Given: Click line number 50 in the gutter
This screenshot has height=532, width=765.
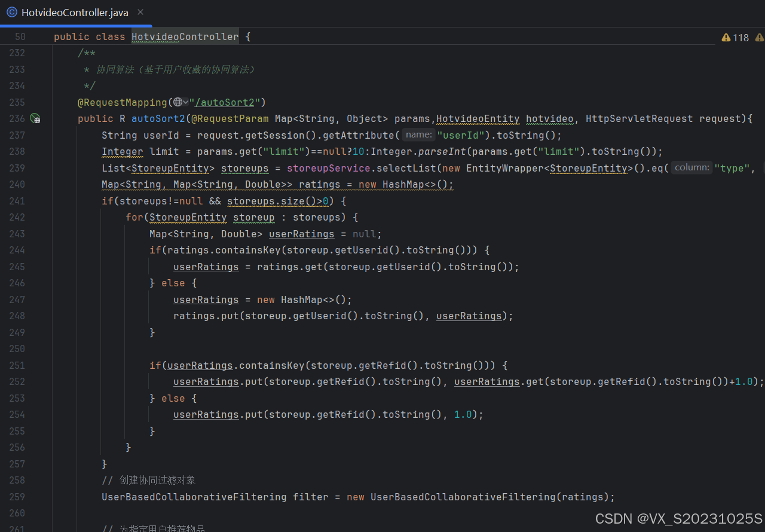Looking at the screenshot, I should click(x=20, y=37).
